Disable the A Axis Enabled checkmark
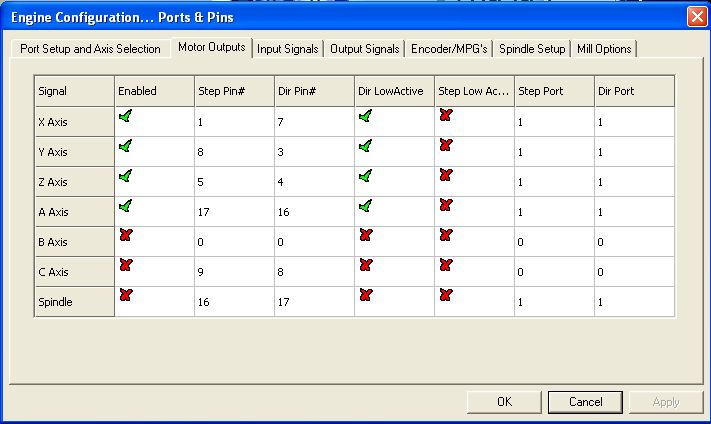711x424 pixels. pos(124,205)
